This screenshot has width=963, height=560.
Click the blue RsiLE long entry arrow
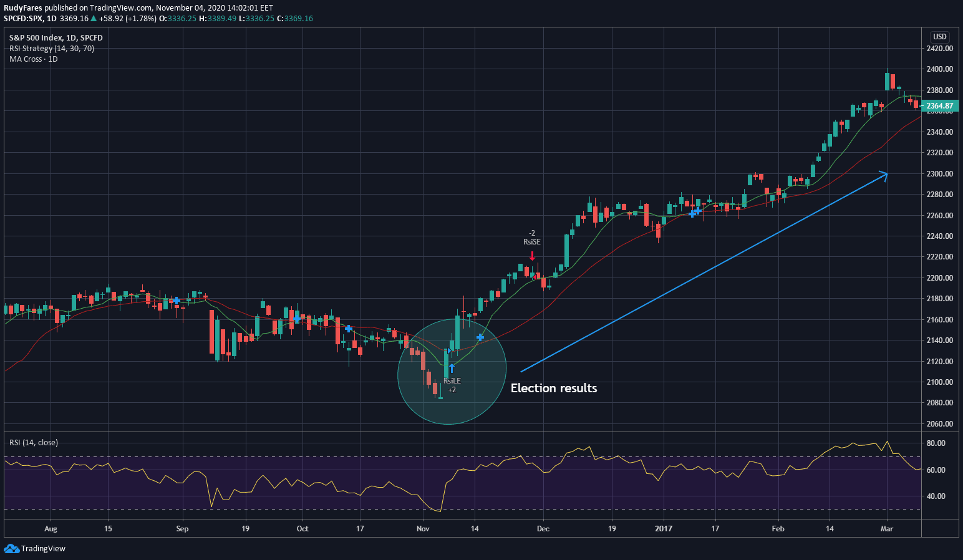(x=452, y=368)
